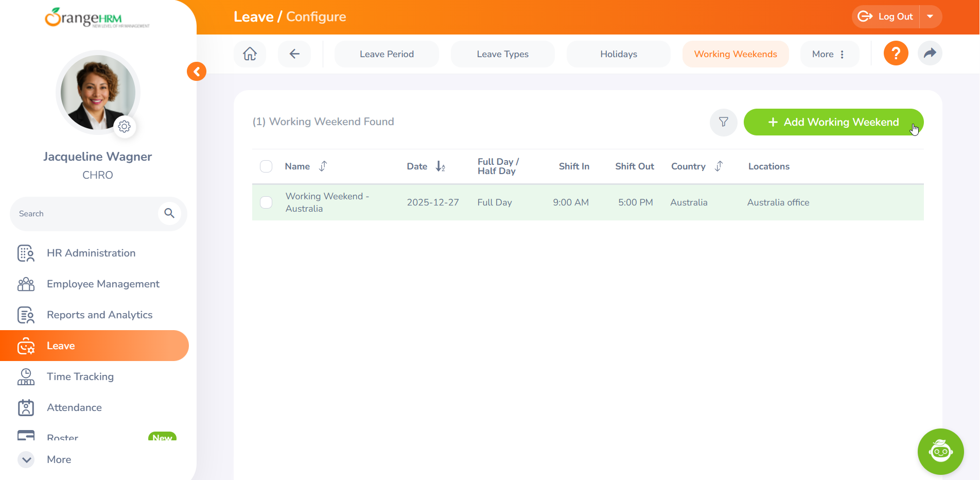Expand the More menu in top navigation
The image size is (980, 480).
(829, 54)
